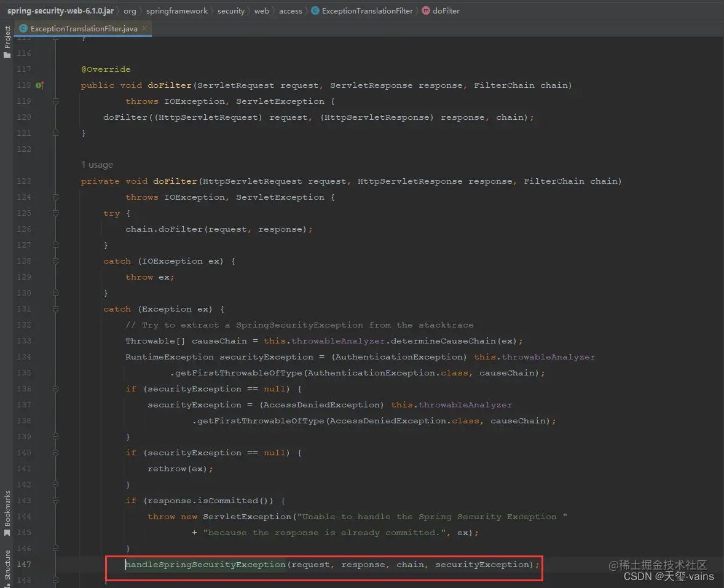Viewport: 724px width, 588px height.
Task: Click 'Throwable[] causeChain' on line 133
Action: [x=186, y=340]
